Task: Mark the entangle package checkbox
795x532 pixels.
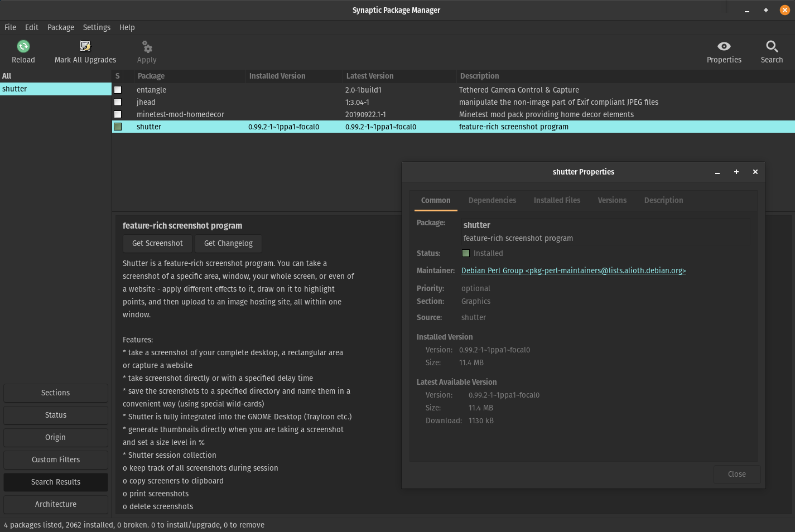Action: [118, 89]
